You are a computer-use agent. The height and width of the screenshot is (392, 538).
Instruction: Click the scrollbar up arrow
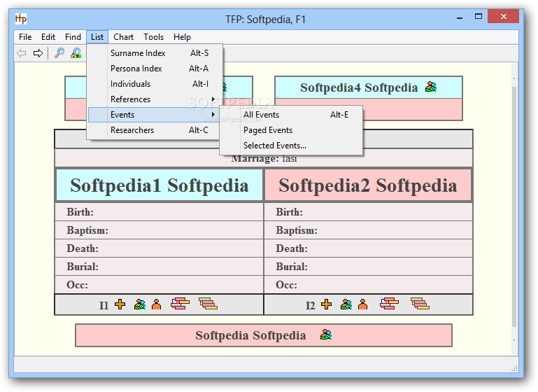pyautogui.click(x=514, y=78)
